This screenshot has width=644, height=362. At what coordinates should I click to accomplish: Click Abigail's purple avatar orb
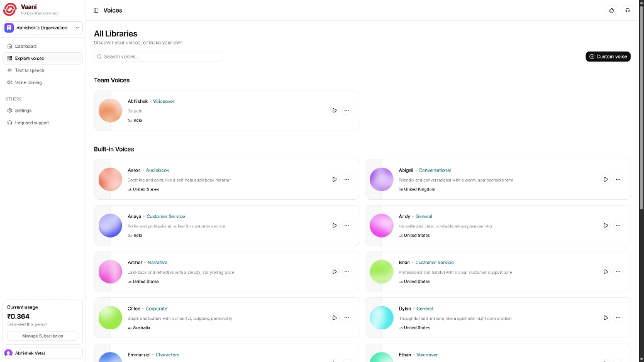381,179
